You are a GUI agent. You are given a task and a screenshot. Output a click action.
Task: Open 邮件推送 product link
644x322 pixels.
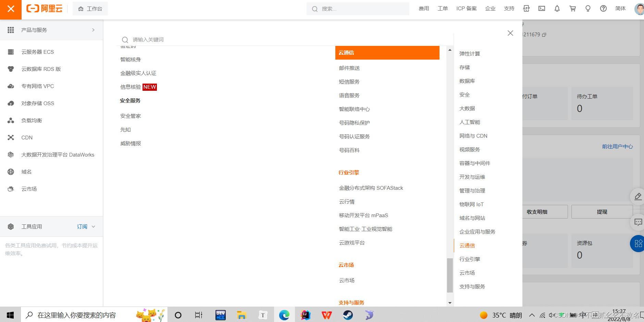coord(349,68)
